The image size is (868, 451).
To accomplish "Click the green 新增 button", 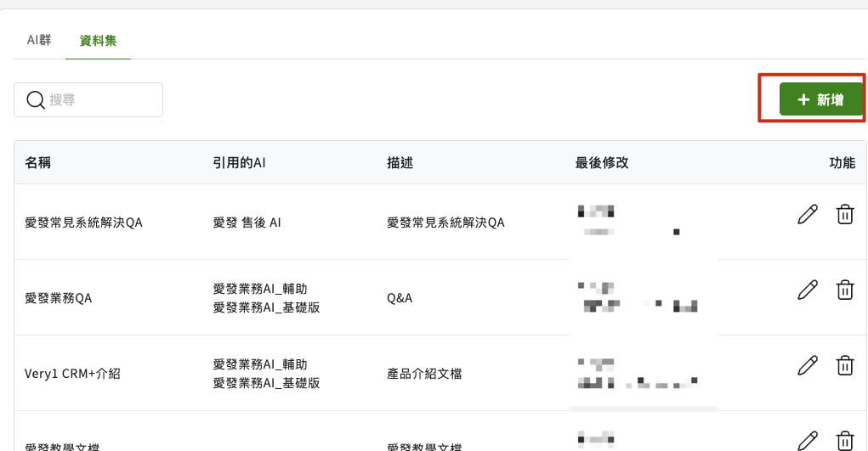I will pyautogui.click(x=821, y=99).
